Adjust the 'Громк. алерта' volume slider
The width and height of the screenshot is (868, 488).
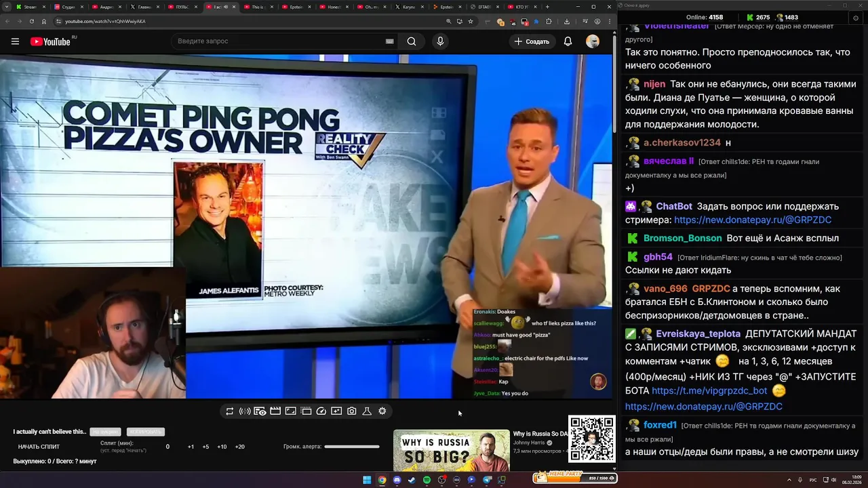tap(352, 447)
